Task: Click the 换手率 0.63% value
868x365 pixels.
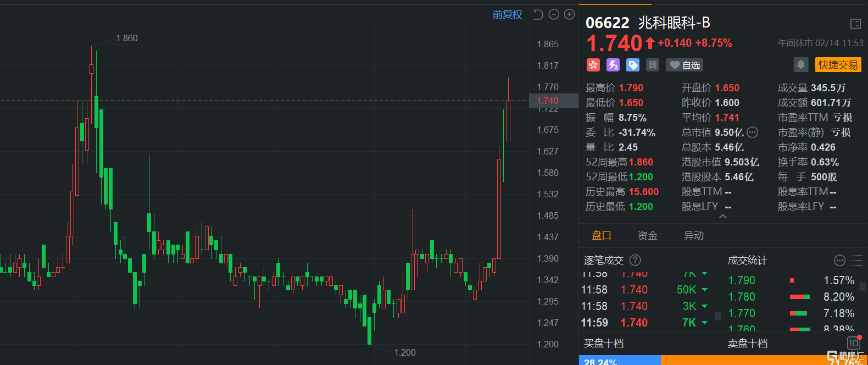Action: pyautogui.click(x=825, y=162)
